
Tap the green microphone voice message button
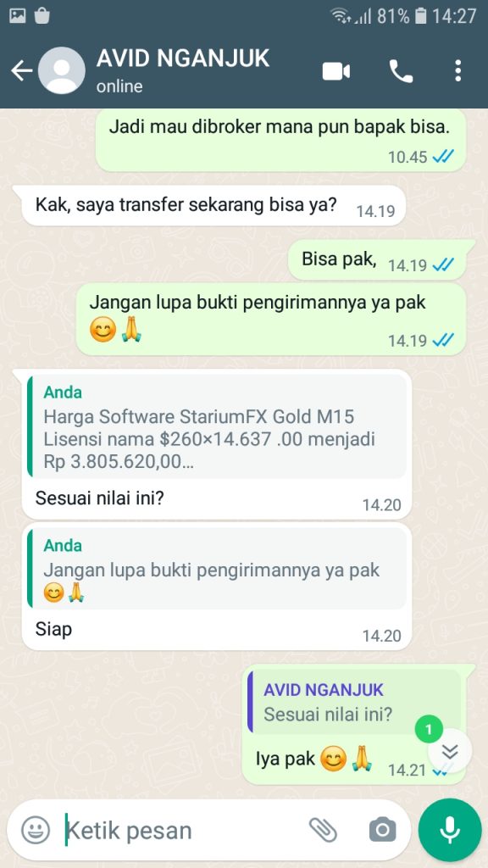click(x=450, y=830)
